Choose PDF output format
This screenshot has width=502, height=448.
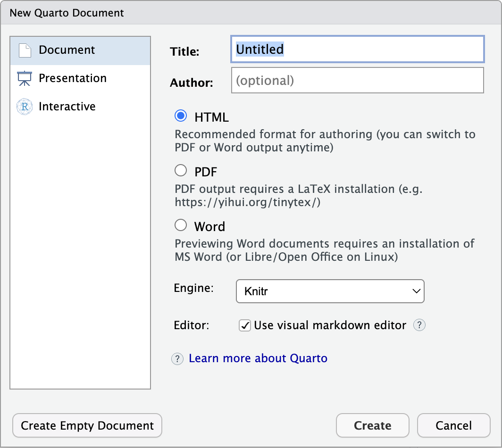click(180, 170)
